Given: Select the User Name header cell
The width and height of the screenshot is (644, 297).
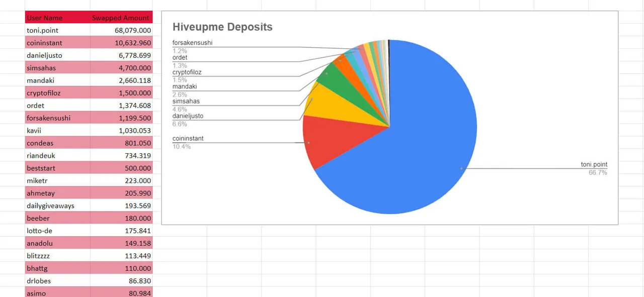Looking at the screenshot, I should pos(58,18).
